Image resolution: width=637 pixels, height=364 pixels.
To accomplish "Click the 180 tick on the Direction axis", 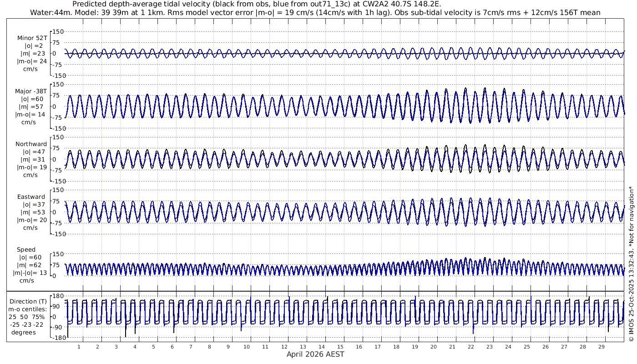I will pos(58,297).
